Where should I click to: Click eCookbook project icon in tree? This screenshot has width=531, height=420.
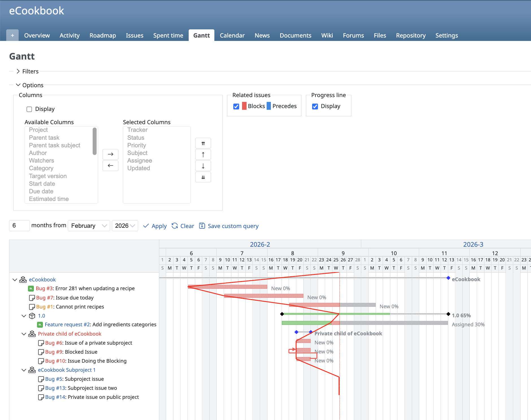[23, 279]
